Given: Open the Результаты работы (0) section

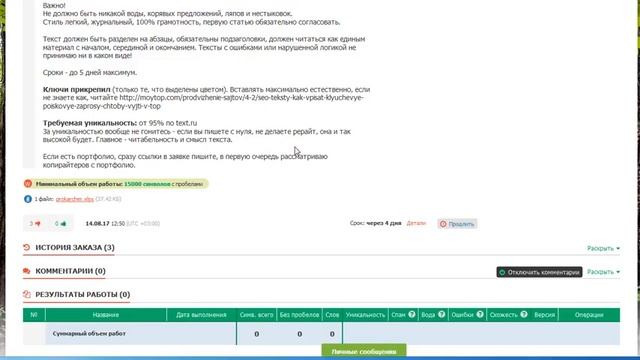Looking at the screenshot, I should click(x=82, y=294).
